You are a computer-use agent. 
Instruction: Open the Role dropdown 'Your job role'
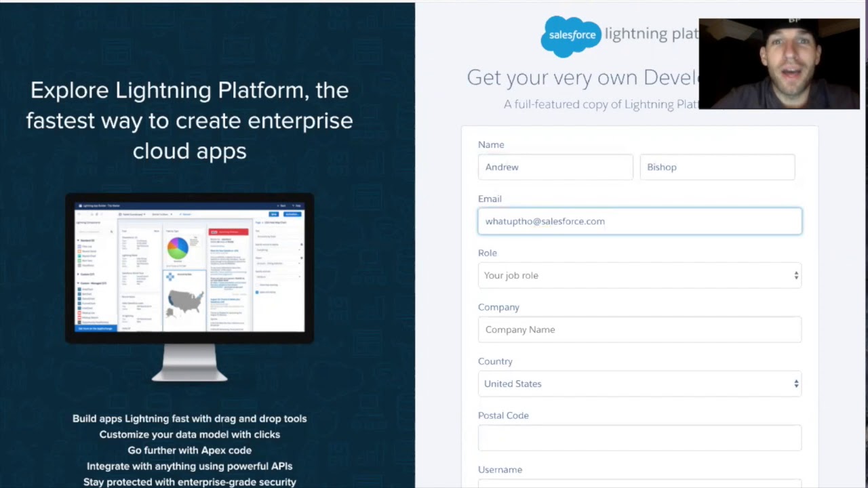point(639,275)
